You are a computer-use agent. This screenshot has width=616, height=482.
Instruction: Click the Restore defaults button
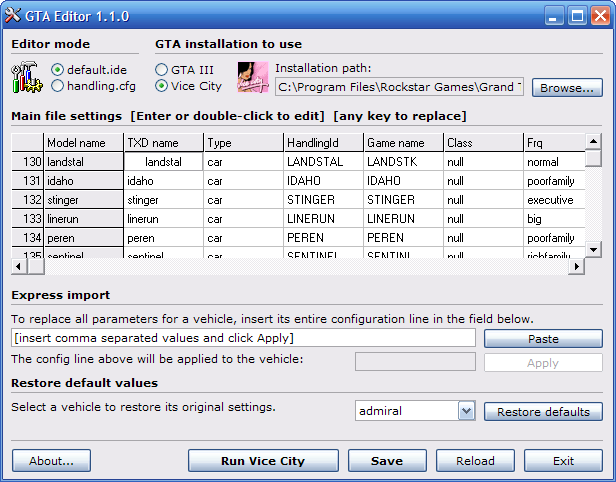tap(543, 411)
